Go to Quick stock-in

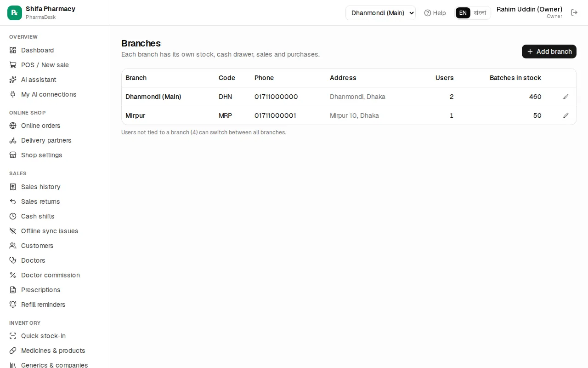(55, 336)
